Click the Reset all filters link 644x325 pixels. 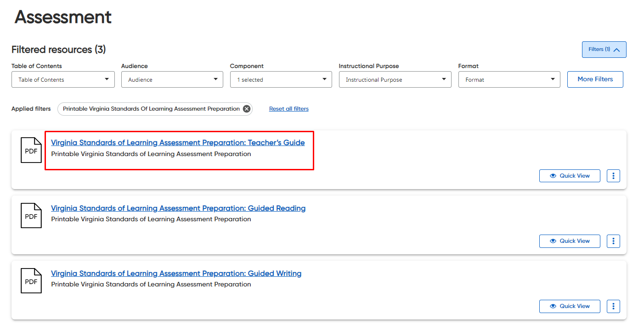click(x=288, y=108)
